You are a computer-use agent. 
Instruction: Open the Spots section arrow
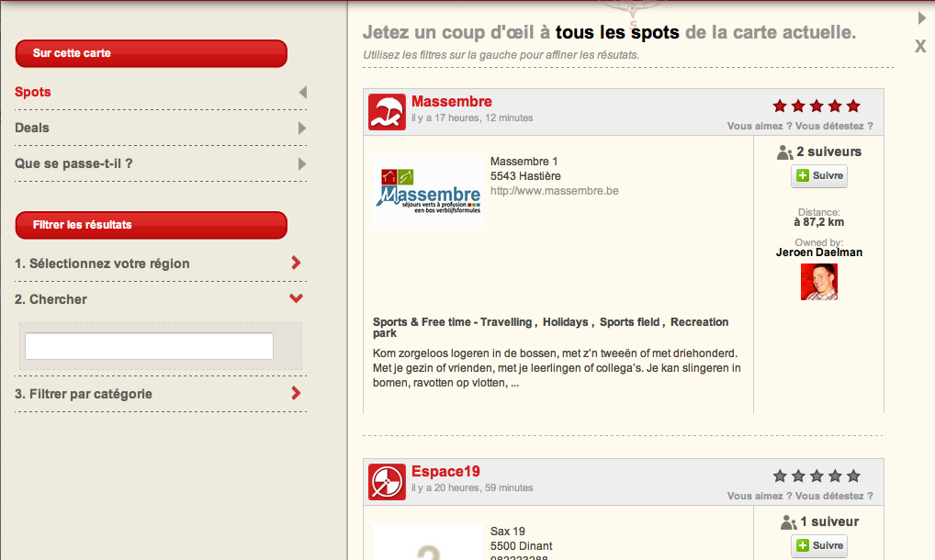coord(303,93)
